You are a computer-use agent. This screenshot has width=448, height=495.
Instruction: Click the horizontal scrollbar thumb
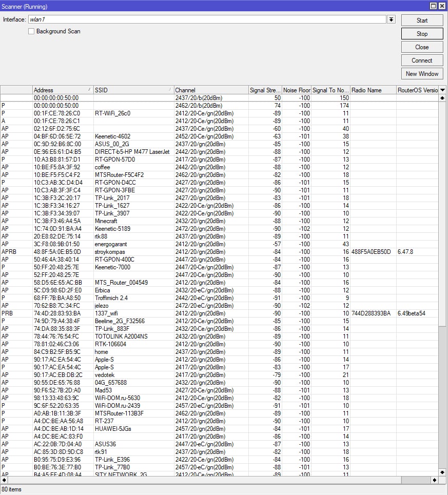(204, 480)
